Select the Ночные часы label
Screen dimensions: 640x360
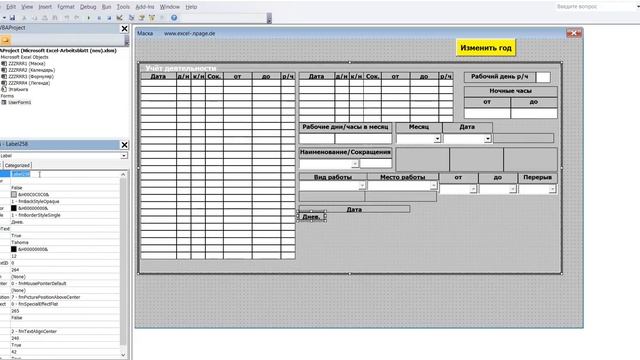click(511, 91)
